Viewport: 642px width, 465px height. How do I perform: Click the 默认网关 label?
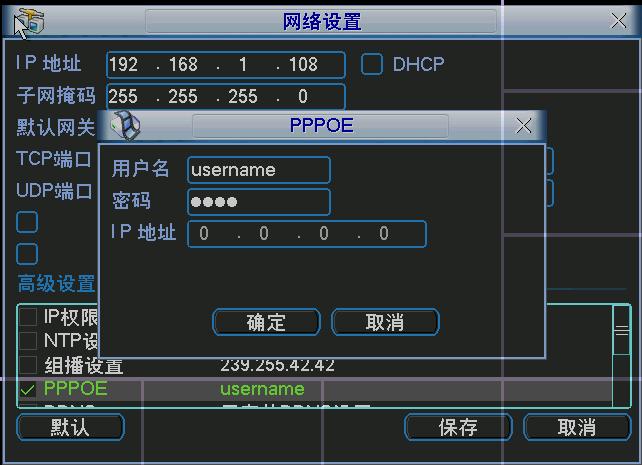56,127
